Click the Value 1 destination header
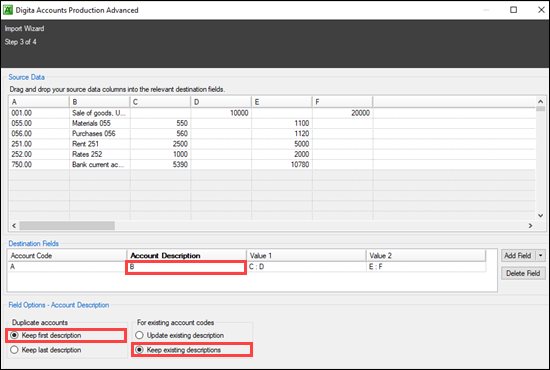 point(306,256)
